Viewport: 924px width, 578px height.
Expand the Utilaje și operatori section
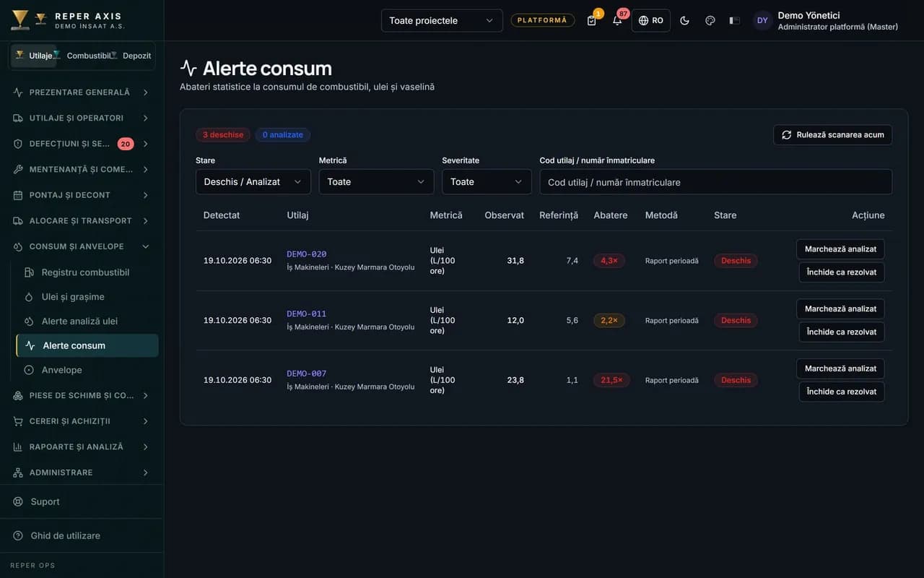(81, 118)
